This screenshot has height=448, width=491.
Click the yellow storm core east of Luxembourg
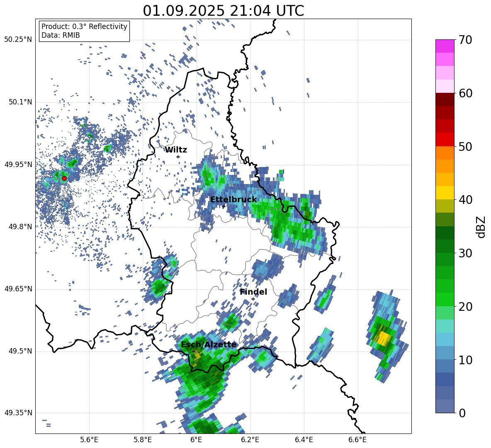383,338
